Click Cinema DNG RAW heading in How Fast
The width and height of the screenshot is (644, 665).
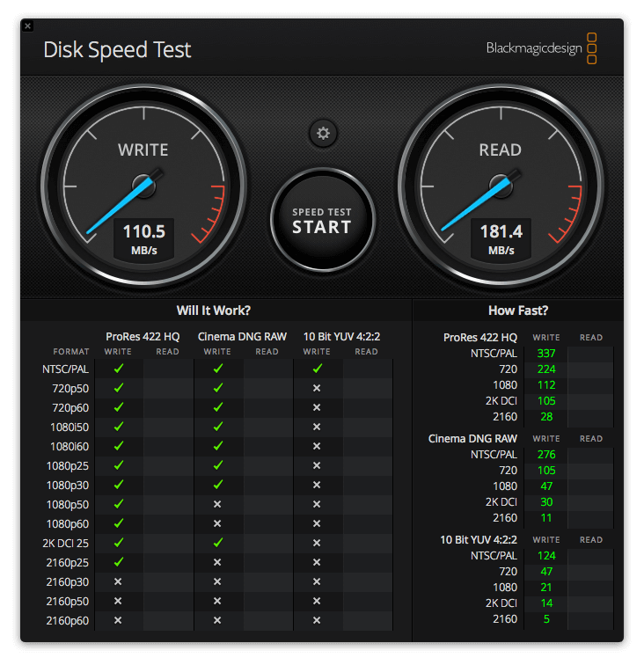(472, 439)
